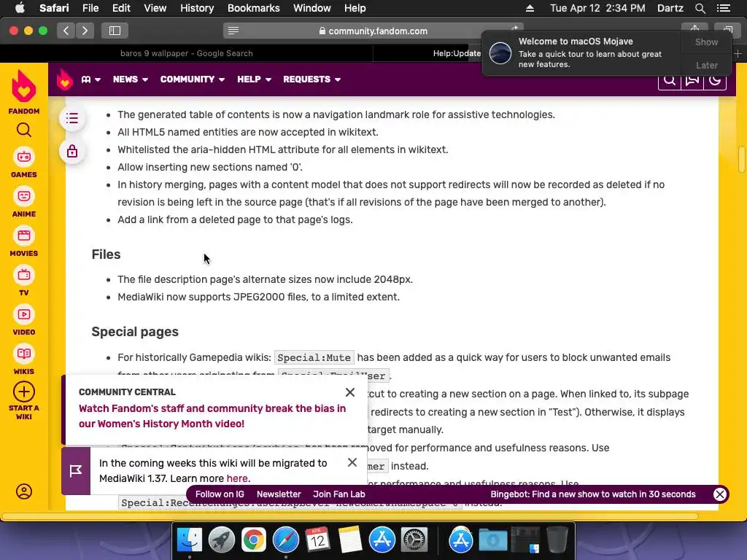This screenshot has width=747, height=560.
Task: Open Safari from the dock
Action: coord(286,540)
